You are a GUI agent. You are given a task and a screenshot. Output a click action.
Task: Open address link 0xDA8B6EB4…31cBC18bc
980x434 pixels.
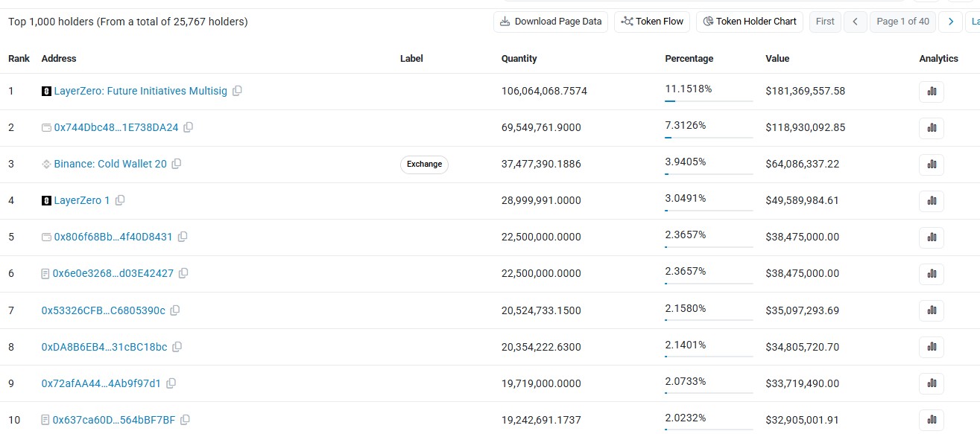click(x=104, y=347)
